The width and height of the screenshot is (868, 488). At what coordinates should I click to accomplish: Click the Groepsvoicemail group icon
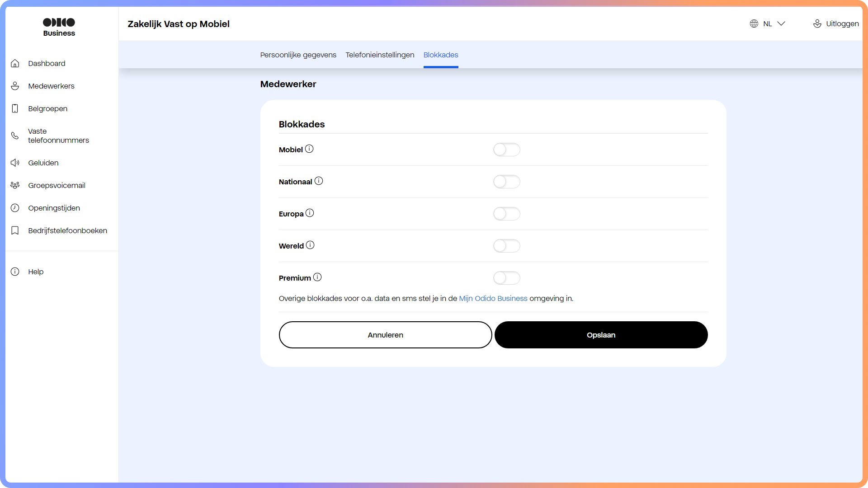15,185
